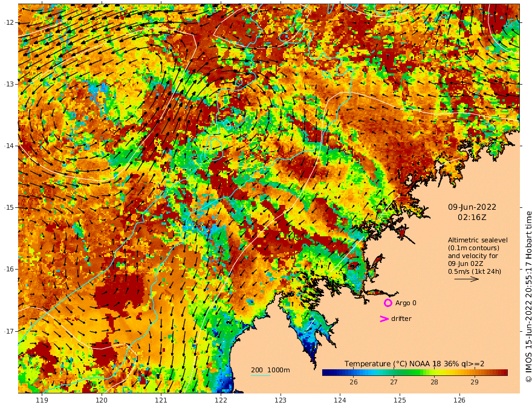Click longitude axis label 125
The width and height of the screenshot is (532, 411).
[400, 401]
